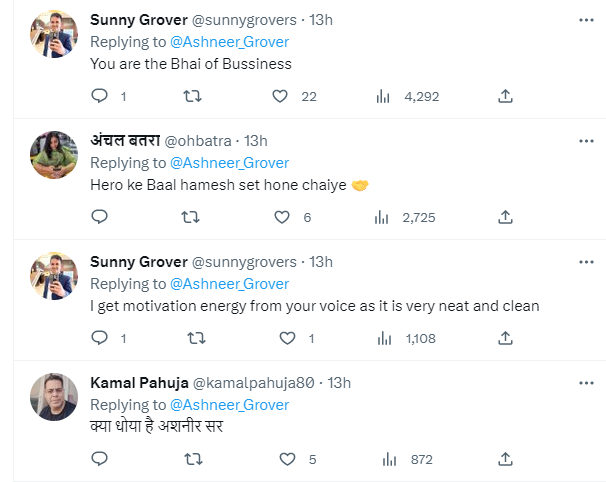The image size is (606, 482).
Task: Reply to Sunny Grover's 'Bhai of Bussiness' tweet
Action: 99,96
